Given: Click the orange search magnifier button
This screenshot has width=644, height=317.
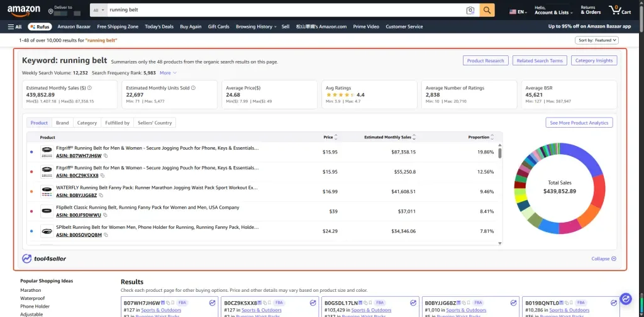Looking at the screenshot, I should pos(487,10).
